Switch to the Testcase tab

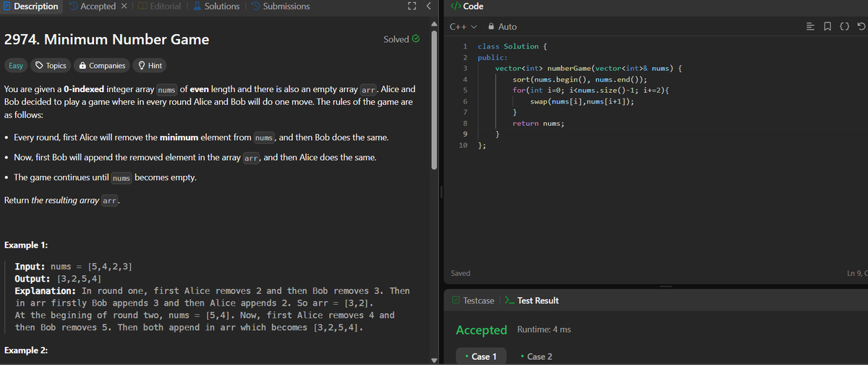point(473,301)
